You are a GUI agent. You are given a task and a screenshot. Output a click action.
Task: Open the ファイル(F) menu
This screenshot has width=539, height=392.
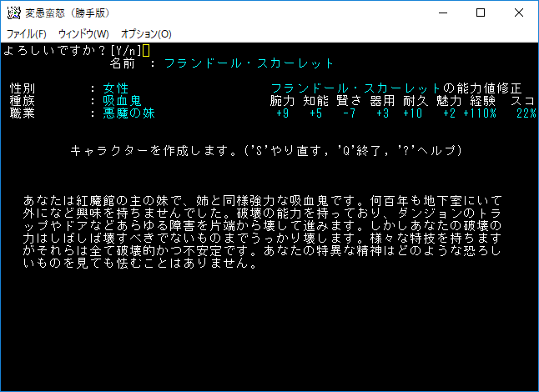[x=27, y=34]
